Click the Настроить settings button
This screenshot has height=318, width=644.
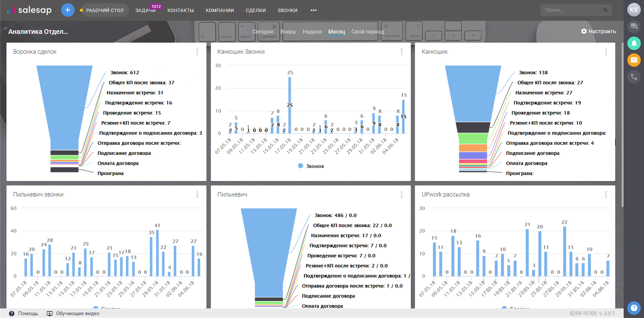point(598,31)
